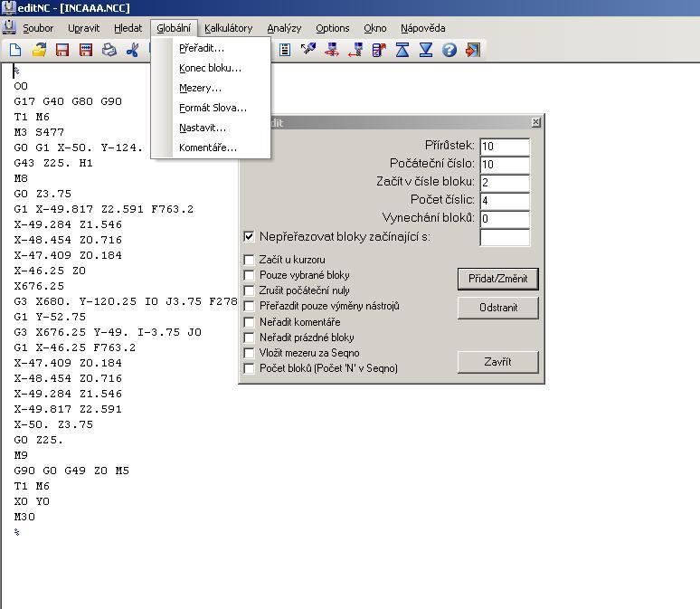Click the blue question mark Help icon
The height and width of the screenshot is (609, 700).
[449, 51]
